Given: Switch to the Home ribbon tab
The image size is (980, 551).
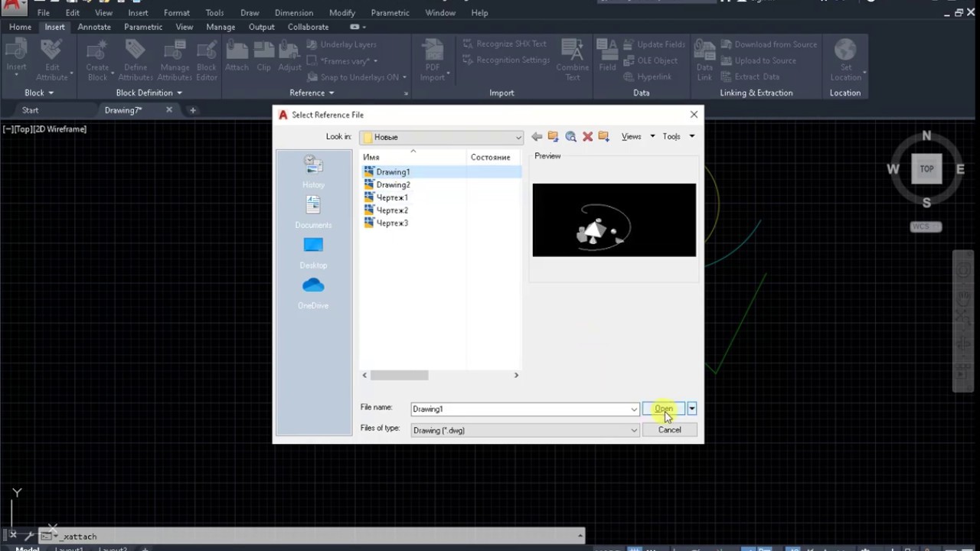Looking at the screenshot, I should (20, 27).
